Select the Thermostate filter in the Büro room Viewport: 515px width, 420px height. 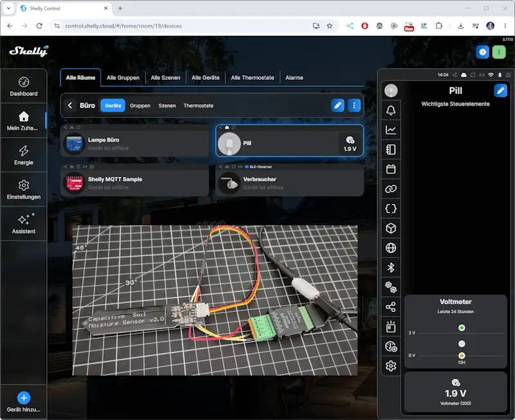pos(198,105)
